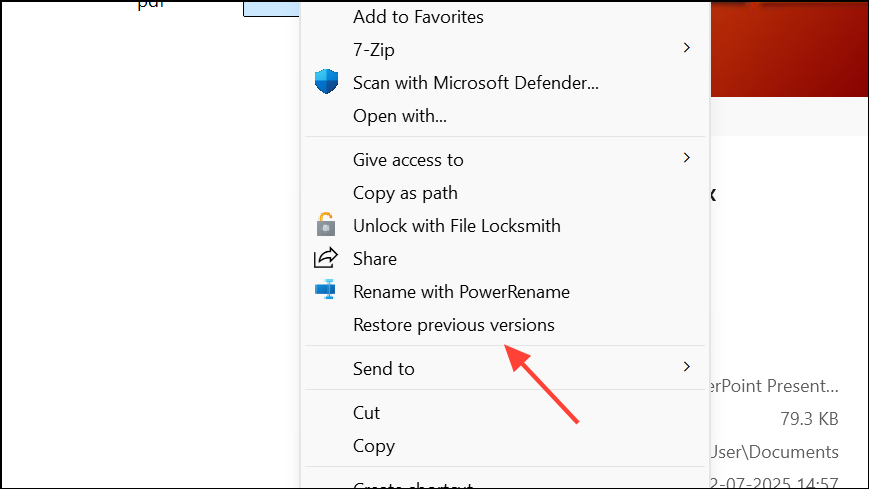Open the 7-Zip menu entry
The image size is (869, 489).
tap(374, 49)
